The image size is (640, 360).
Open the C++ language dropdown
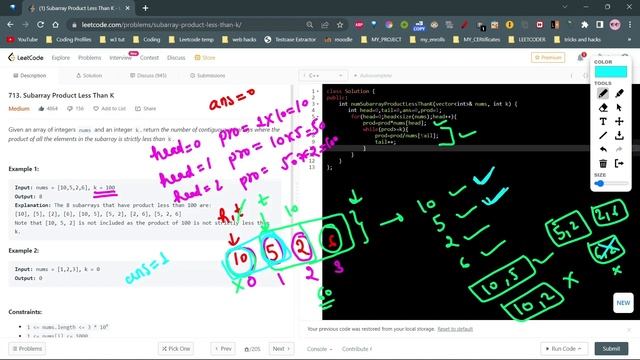tap(323, 76)
